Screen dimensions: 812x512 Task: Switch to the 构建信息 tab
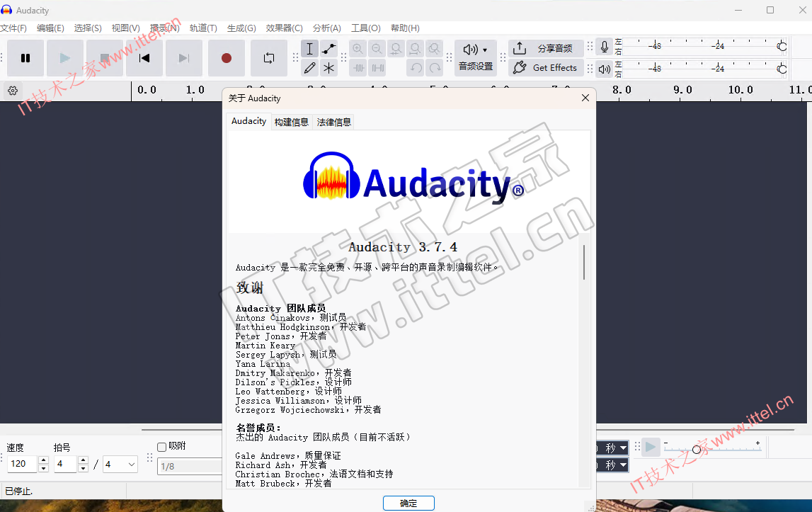292,123
